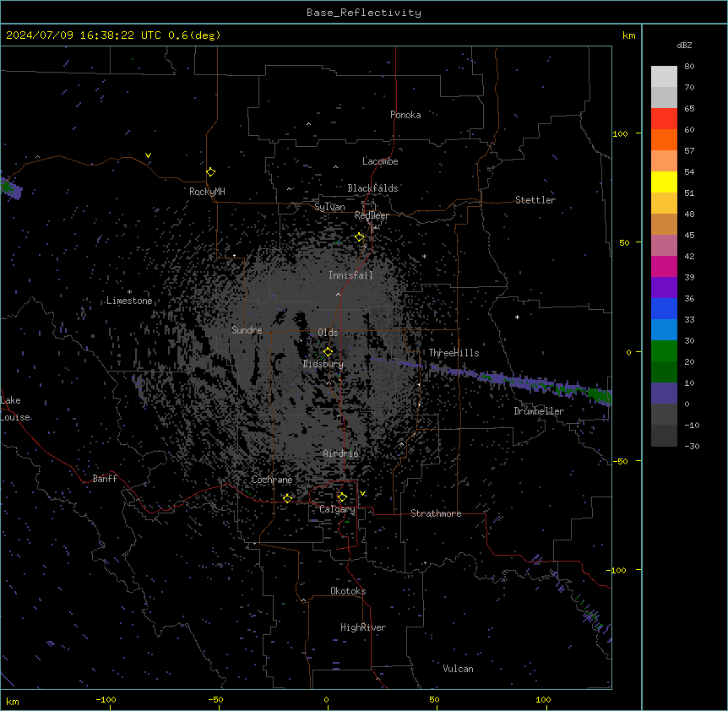
Task: Pick the gray 65-70 dBZ swatch
Action: tap(664, 97)
